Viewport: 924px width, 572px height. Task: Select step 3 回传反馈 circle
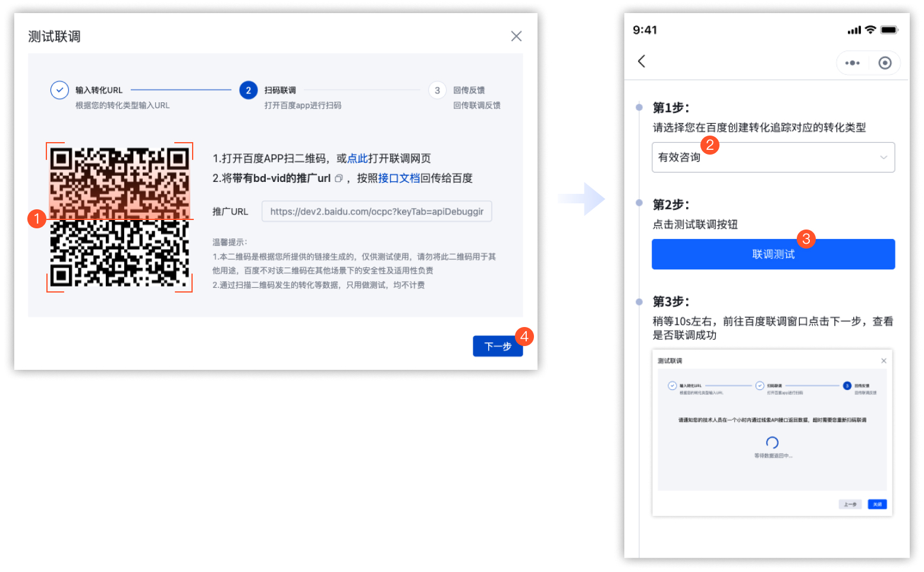click(x=437, y=90)
